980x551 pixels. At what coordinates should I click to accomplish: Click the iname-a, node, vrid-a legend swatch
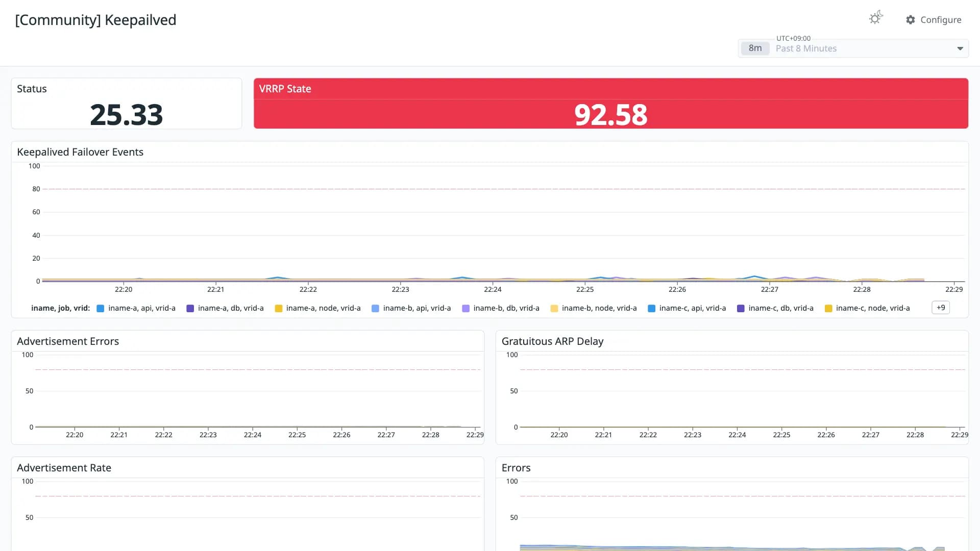click(279, 308)
